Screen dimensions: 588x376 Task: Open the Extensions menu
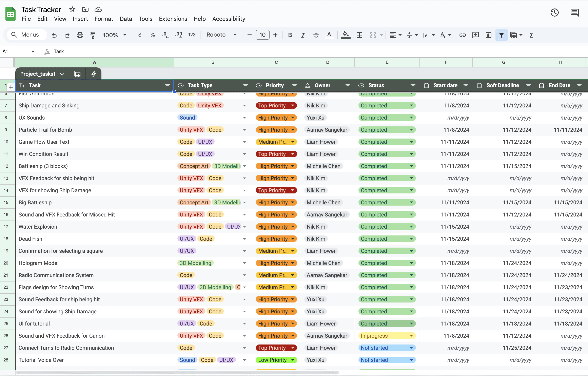click(x=173, y=19)
